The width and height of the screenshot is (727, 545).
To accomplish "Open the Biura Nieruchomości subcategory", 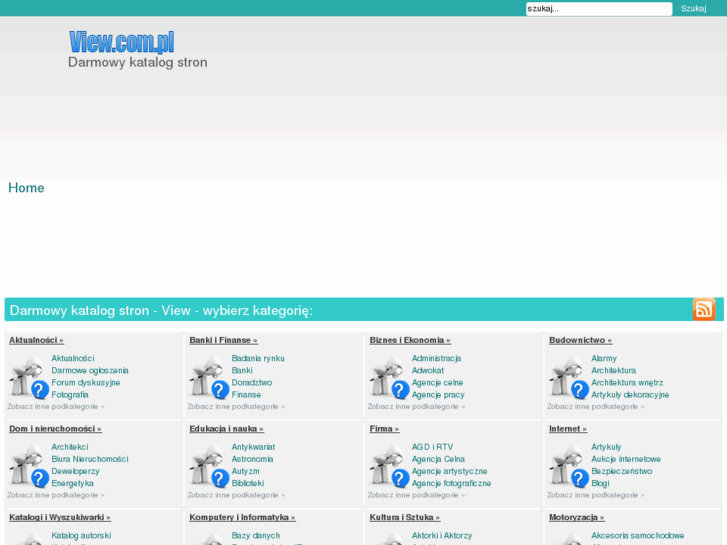I will click(x=90, y=459).
